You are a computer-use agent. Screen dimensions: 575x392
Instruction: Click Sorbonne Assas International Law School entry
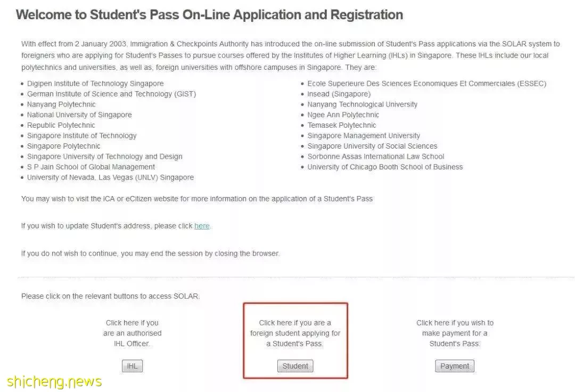375,157
